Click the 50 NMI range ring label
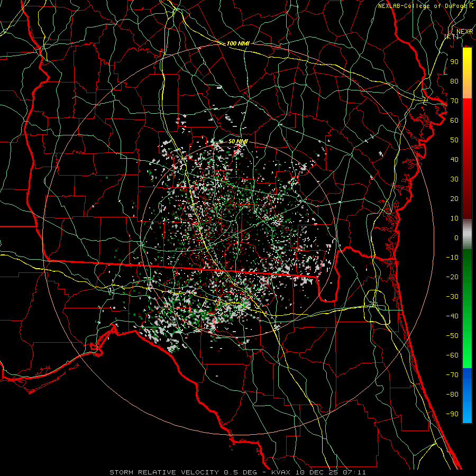This screenshot has height=476, width=476. tap(238, 141)
